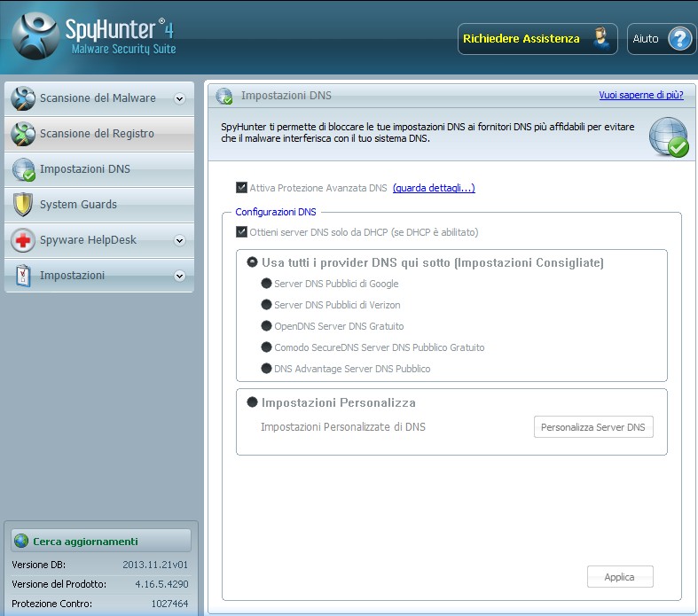The height and width of the screenshot is (616, 698).
Task: Click the Protezione Contro count 1027464
Action: (169, 604)
